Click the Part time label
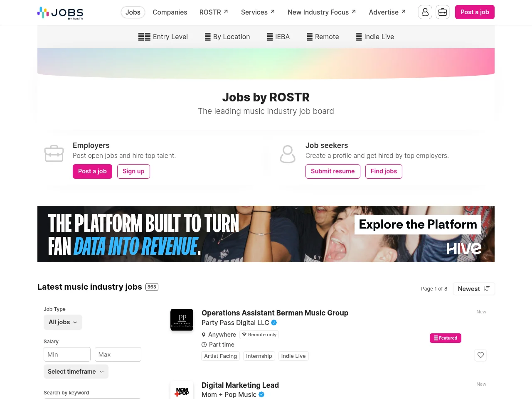Screen dimensions: 532x399 pyautogui.click(x=222, y=345)
